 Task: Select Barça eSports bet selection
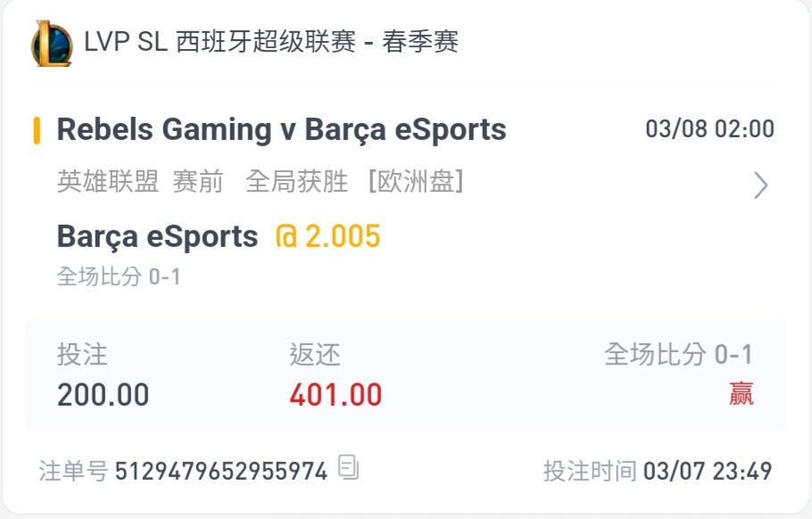point(157,236)
